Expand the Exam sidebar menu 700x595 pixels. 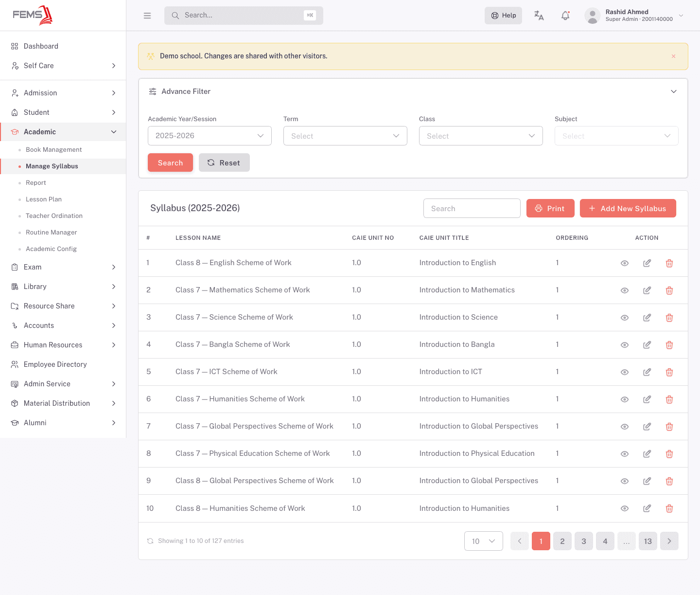click(63, 267)
